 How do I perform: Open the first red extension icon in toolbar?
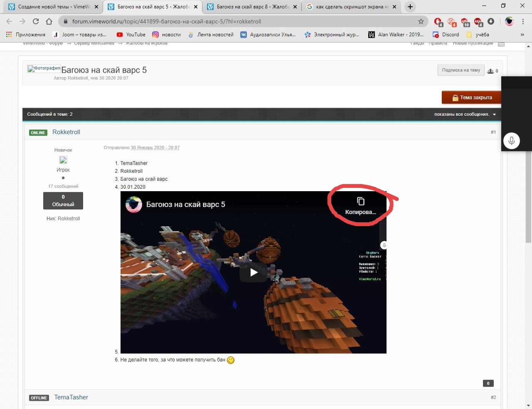click(438, 22)
